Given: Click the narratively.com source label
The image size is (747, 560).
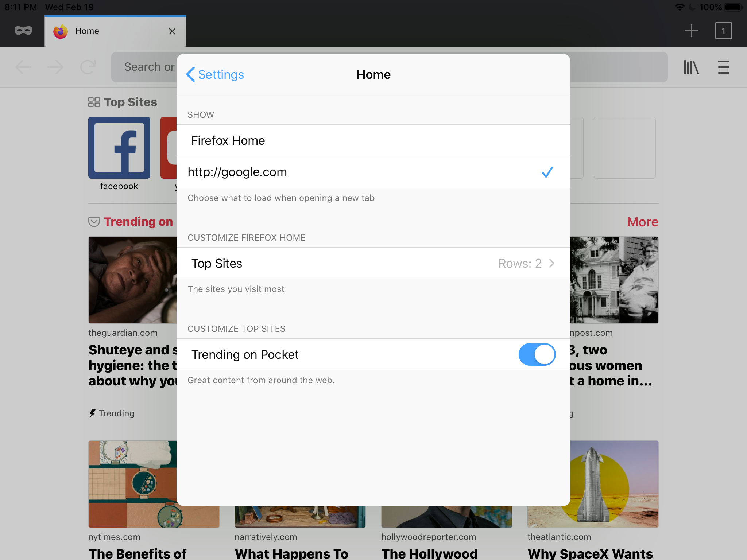Looking at the screenshot, I should pos(266,537).
